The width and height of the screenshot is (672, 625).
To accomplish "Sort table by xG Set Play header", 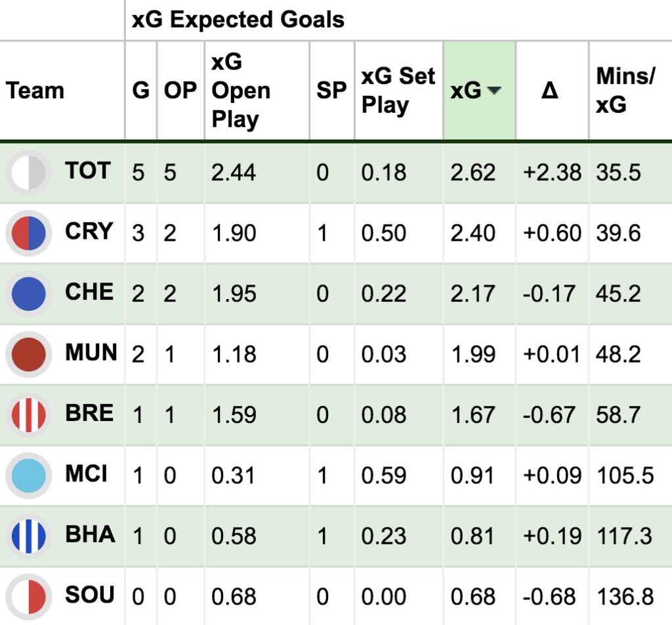I will (398, 91).
